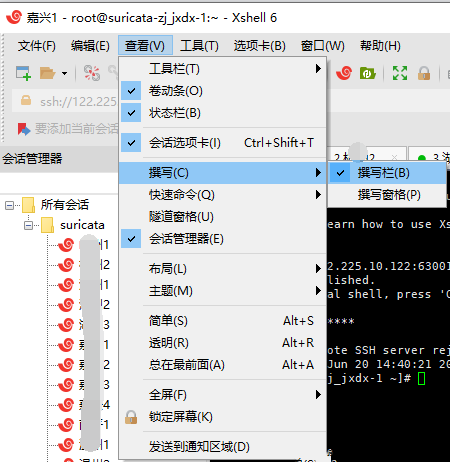Select 撰写窗格(P) in the submenu
The width and height of the screenshot is (450, 462).
click(387, 195)
